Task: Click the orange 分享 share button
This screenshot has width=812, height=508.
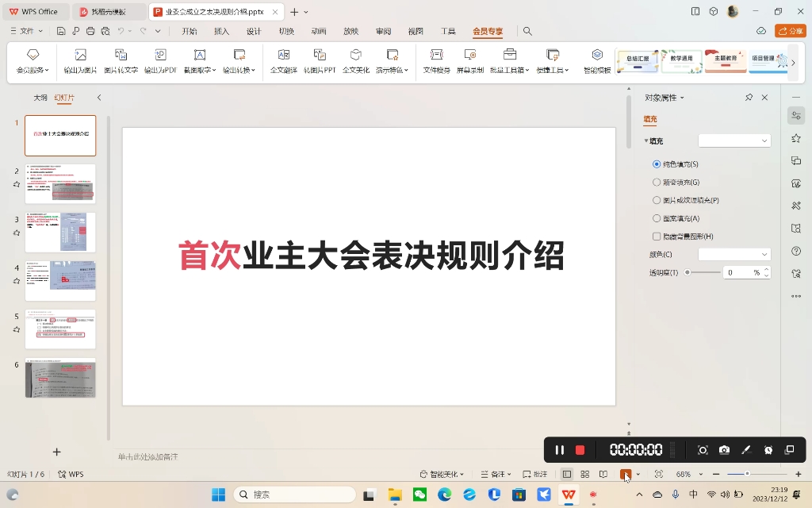Action: click(x=789, y=31)
